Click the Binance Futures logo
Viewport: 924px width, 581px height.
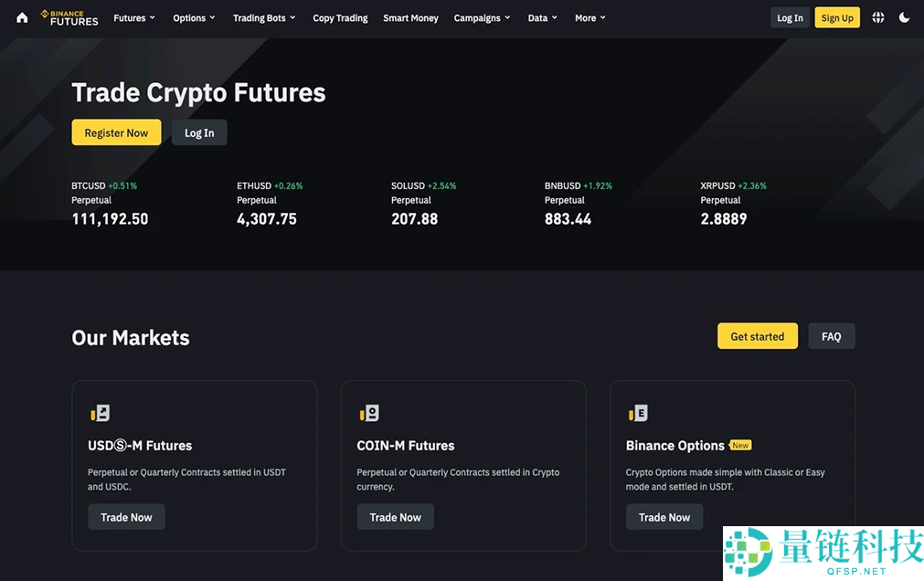click(69, 17)
